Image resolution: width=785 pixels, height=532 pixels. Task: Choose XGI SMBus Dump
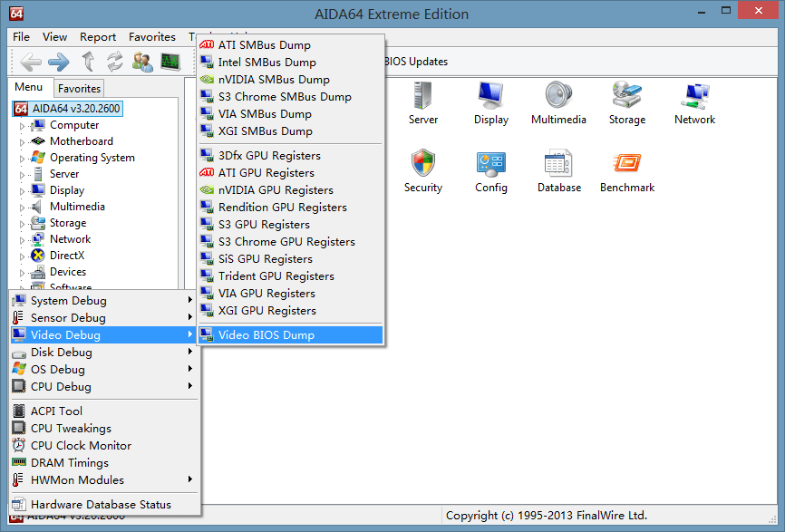290,131
